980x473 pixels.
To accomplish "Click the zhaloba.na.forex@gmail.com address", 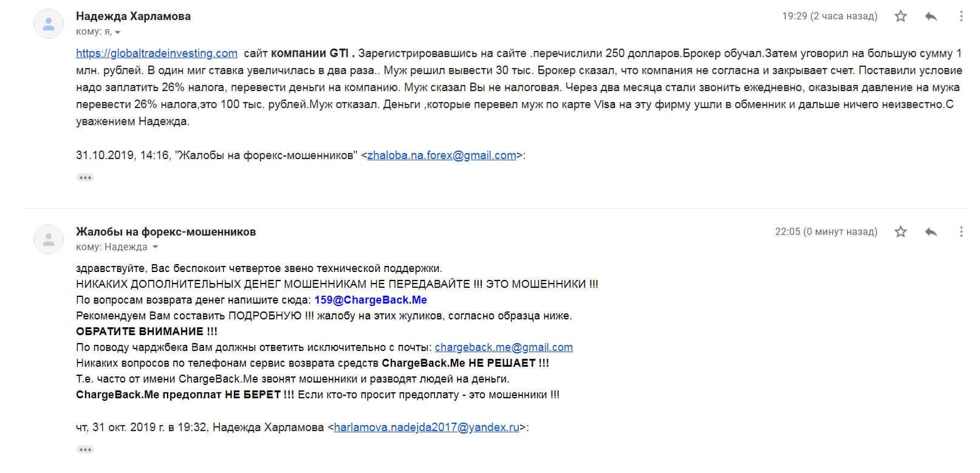I will pos(442,155).
